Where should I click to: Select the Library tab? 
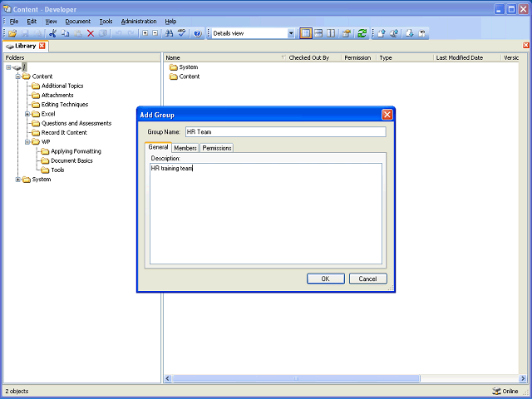[26, 46]
